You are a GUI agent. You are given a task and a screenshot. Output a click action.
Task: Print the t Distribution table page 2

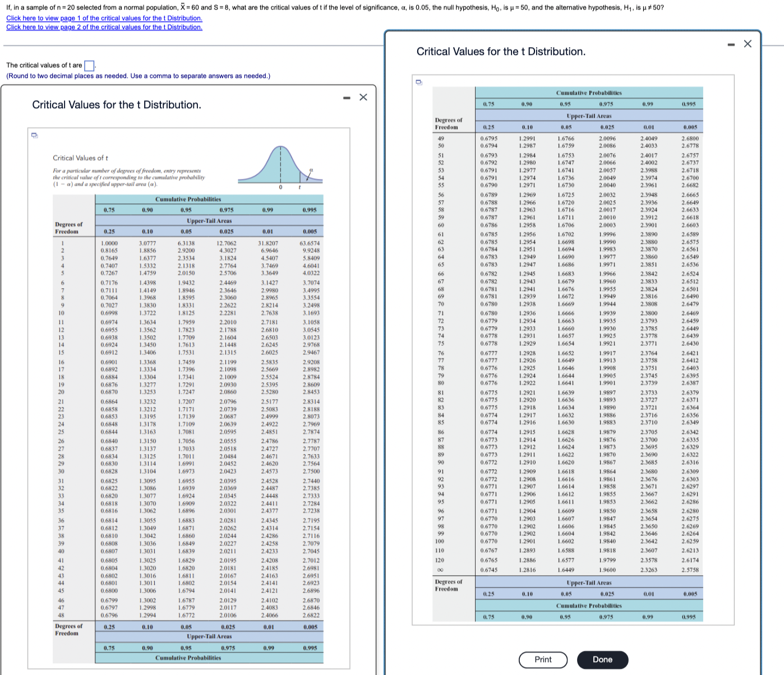click(543, 659)
